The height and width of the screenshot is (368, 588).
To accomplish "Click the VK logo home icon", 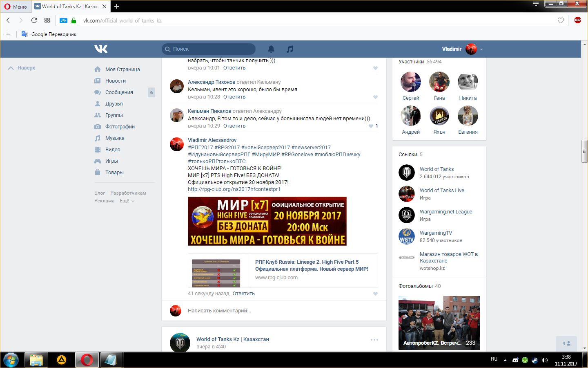I will 101,49.
